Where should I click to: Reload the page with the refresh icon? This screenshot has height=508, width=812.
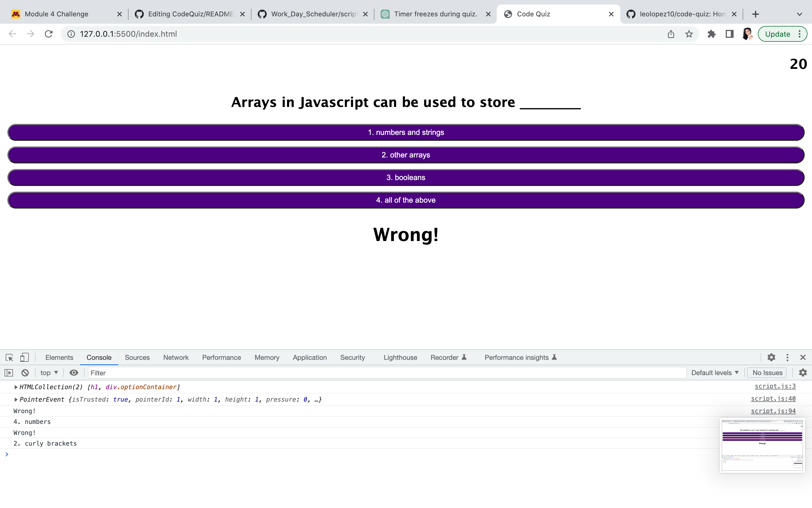click(49, 34)
